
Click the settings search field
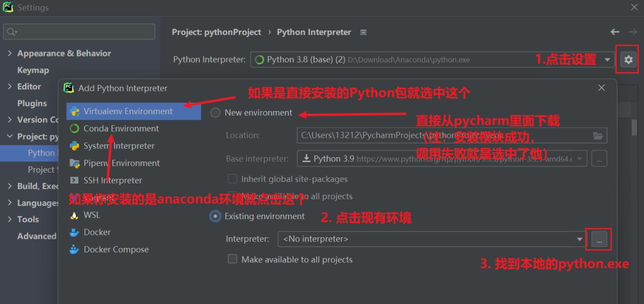(79, 31)
